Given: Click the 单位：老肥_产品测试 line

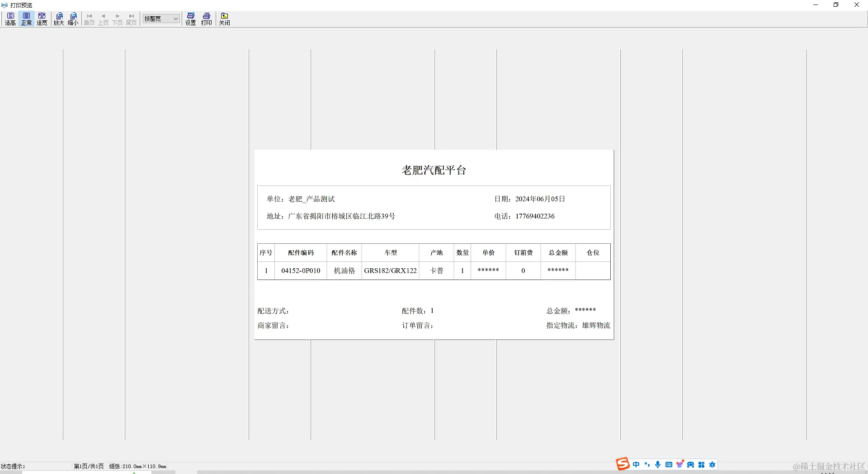Looking at the screenshot, I should tap(301, 199).
